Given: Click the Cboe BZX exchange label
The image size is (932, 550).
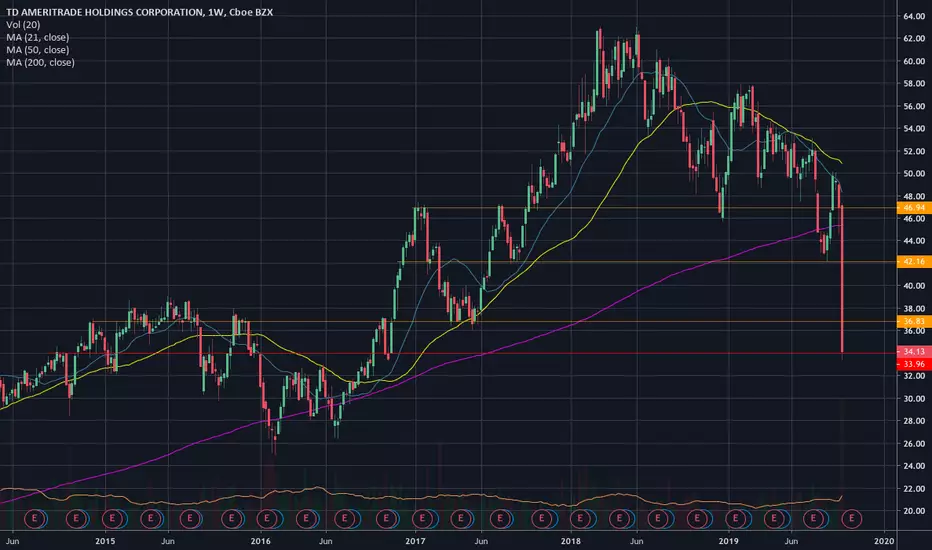Looking at the screenshot, I should [x=251, y=12].
